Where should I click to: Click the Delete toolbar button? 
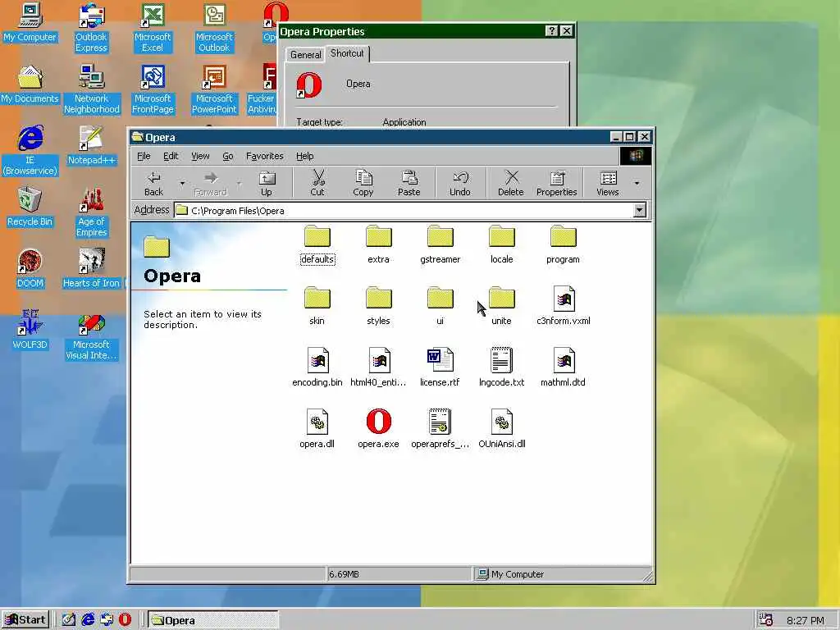tap(510, 183)
